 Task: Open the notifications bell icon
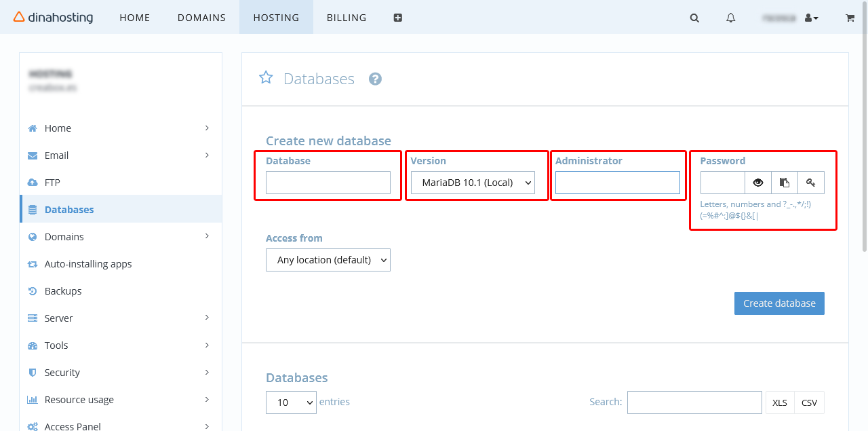click(730, 18)
